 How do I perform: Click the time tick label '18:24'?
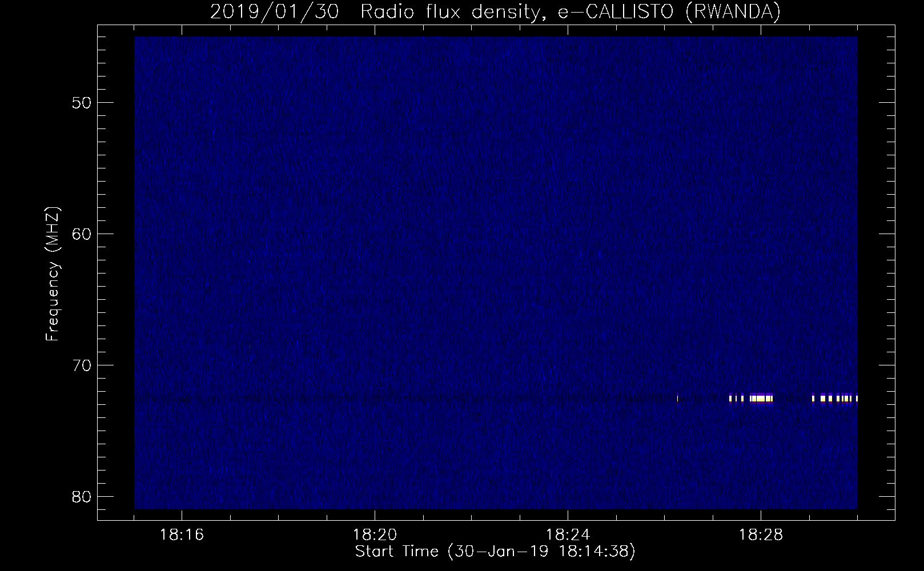pyautogui.click(x=568, y=535)
